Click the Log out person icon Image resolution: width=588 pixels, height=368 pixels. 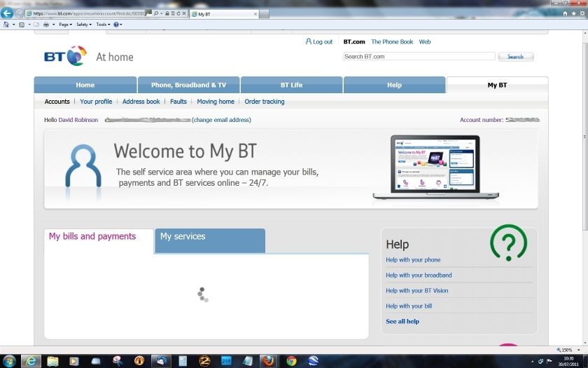coord(308,41)
